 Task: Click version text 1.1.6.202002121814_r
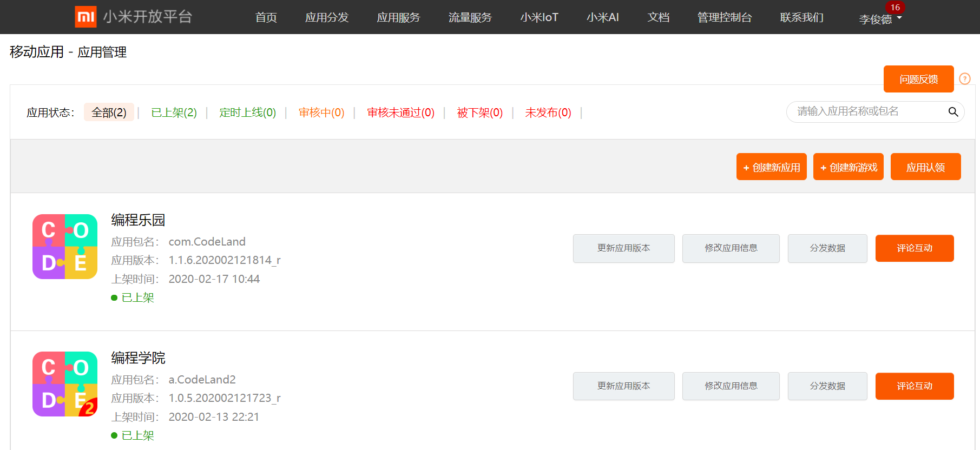pyautogui.click(x=225, y=260)
